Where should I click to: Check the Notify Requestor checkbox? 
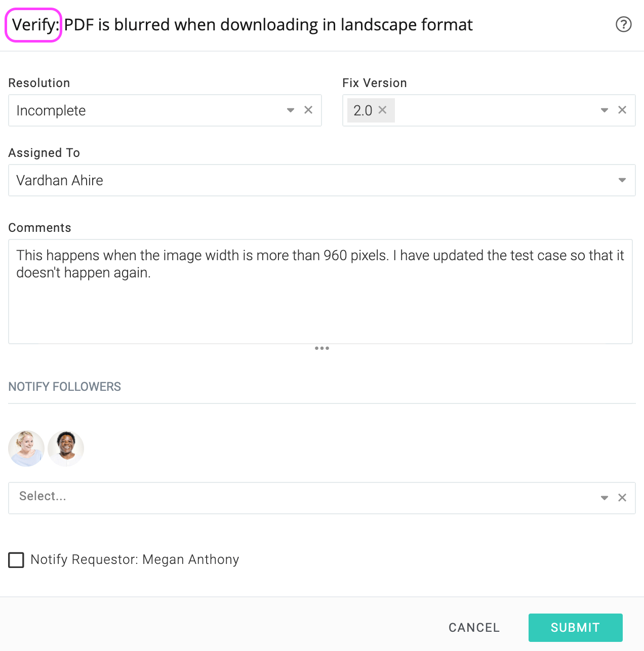[x=16, y=560]
